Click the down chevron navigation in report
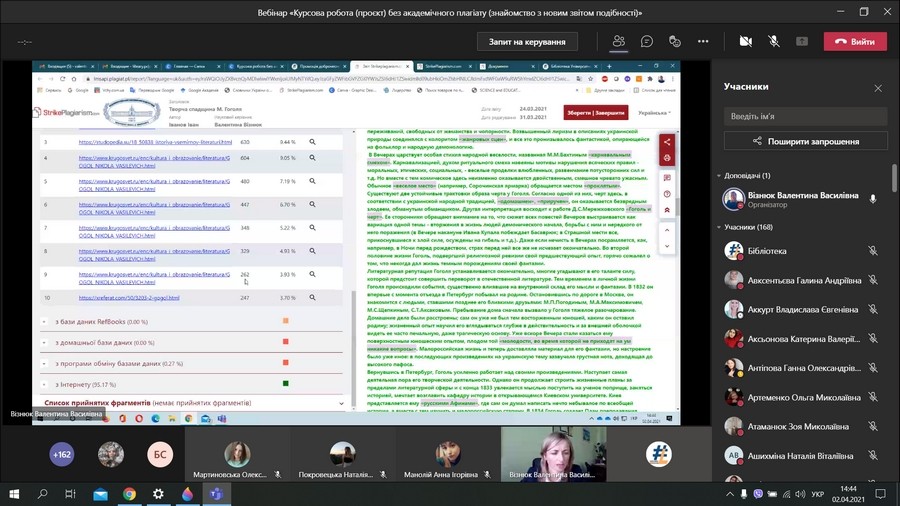 [667, 246]
